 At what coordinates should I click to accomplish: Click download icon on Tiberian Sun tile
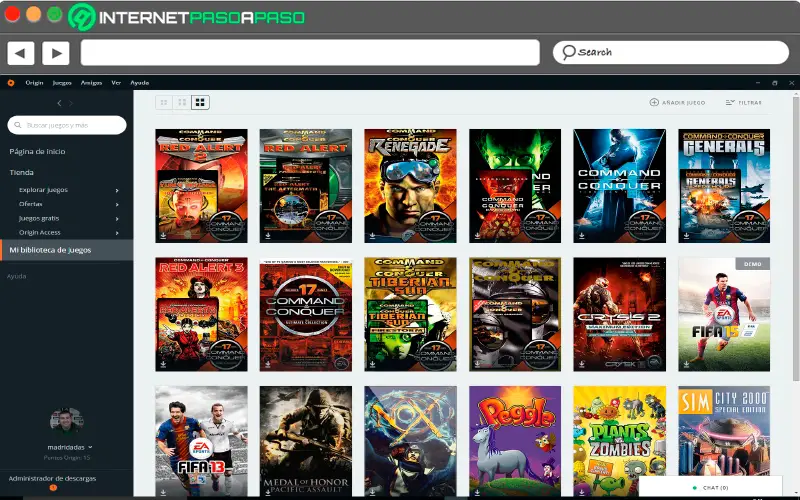click(x=372, y=364)
